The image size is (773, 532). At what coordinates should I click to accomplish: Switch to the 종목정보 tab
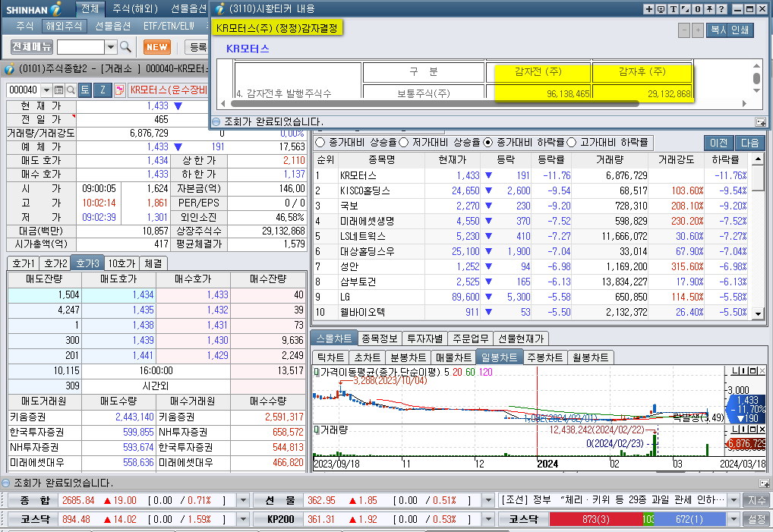(x=379, y=338)
